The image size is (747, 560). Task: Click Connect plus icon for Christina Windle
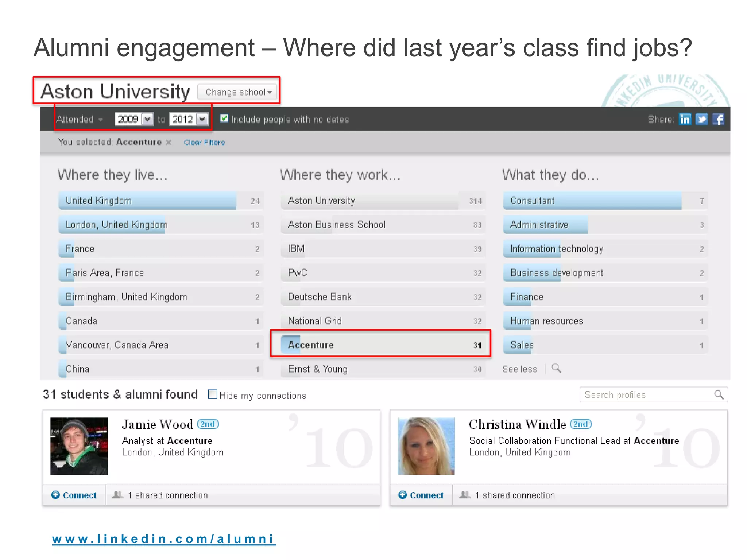[403, 495]
